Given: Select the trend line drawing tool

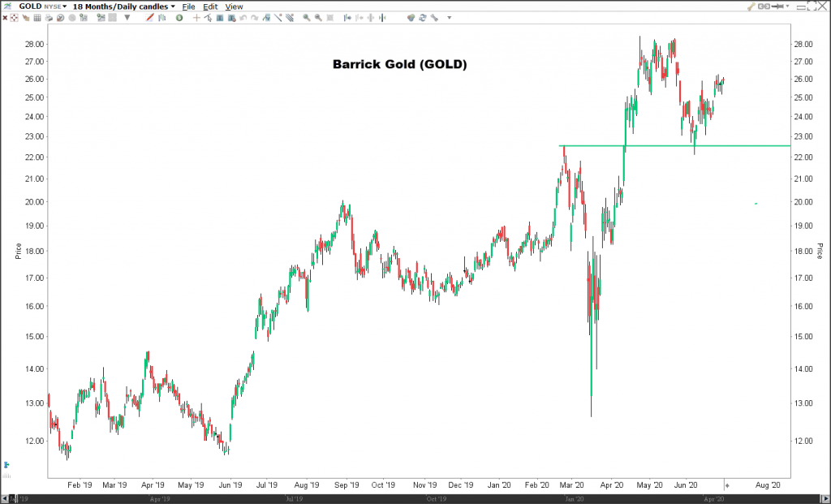Looking at the screenshot, I should tap(278, 18).
